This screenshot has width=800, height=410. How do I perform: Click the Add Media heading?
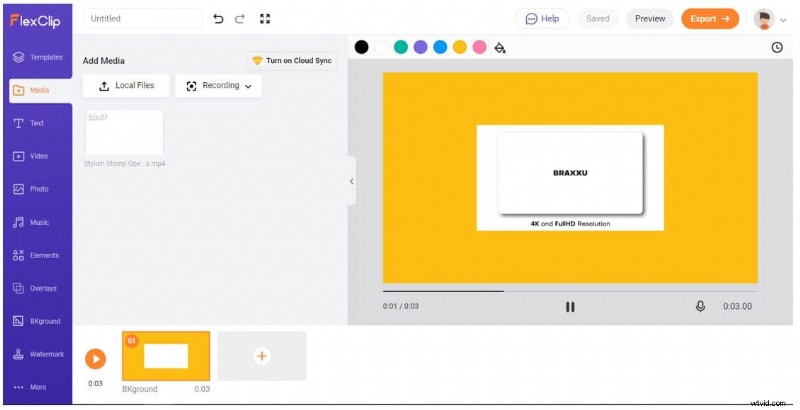[x=104, y=61]
